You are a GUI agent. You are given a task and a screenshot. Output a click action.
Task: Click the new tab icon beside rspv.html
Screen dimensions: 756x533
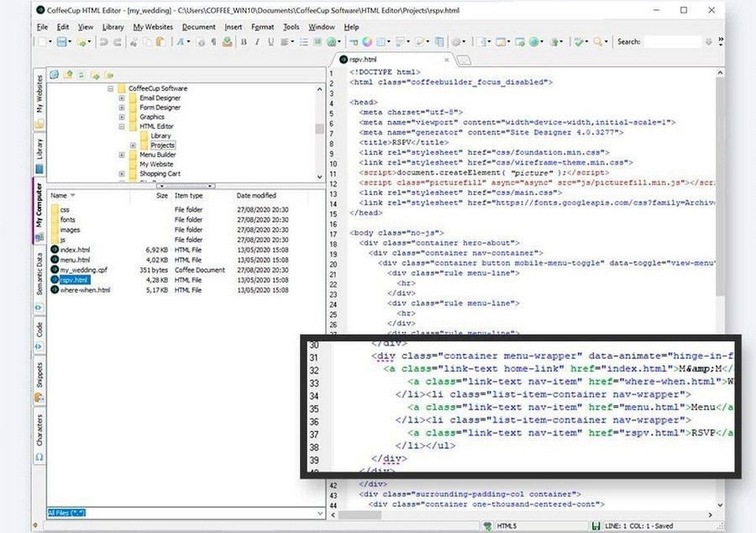(464, 60)
